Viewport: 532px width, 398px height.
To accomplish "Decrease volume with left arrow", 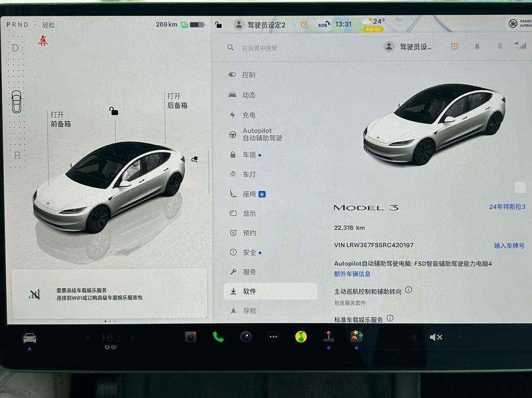I will [x=414, y=337].
